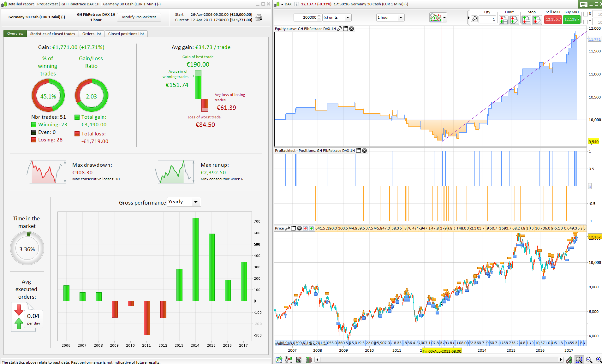Click the 45.1% winning trades donut chart
Image resolution: width=602 pixels, height=364 pixels.
(48, 95)
